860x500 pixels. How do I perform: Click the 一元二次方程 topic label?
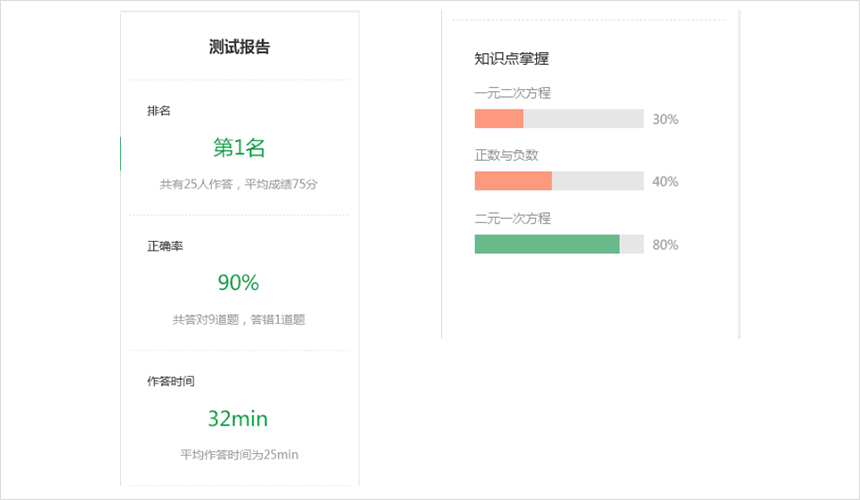pos(512,93)
